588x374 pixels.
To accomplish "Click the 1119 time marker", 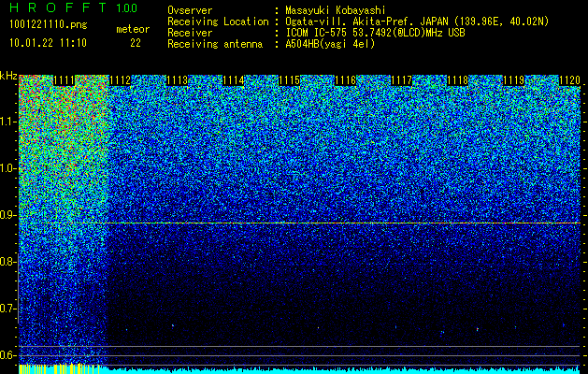I will (x=513, y=80).
